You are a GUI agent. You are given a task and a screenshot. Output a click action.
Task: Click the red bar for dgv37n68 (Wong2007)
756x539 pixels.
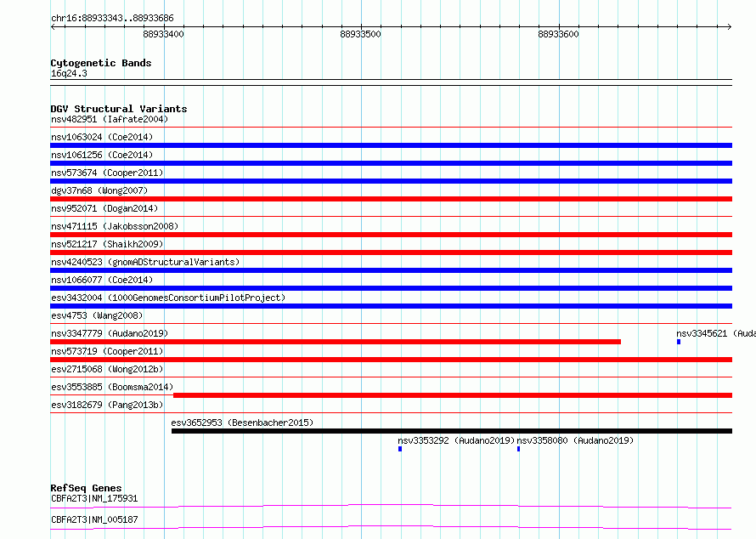click(391, 199)
